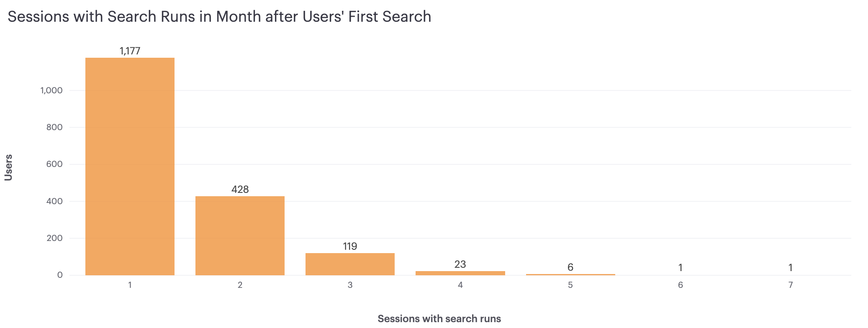Click the 800 y-axis tick label
The height and width of the screenshot is (328, 868).
[54, 127]
